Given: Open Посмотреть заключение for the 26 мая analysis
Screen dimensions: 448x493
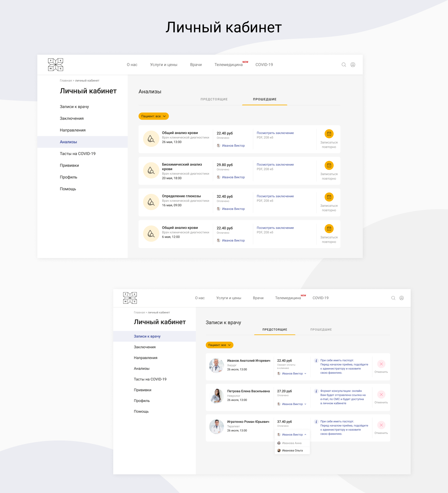Looking at the screenshot, I should coord(275,133).
